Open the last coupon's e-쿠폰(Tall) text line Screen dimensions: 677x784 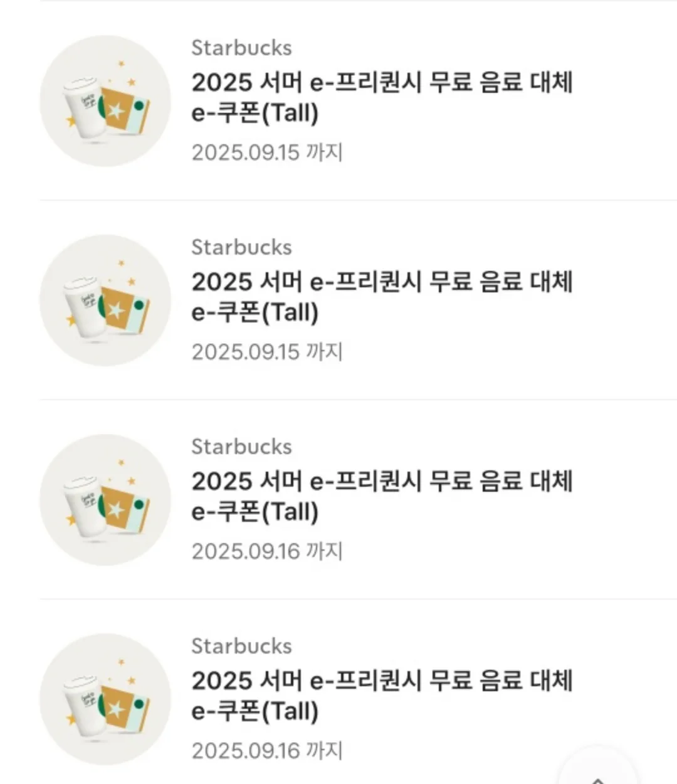(x=255, y=712)
